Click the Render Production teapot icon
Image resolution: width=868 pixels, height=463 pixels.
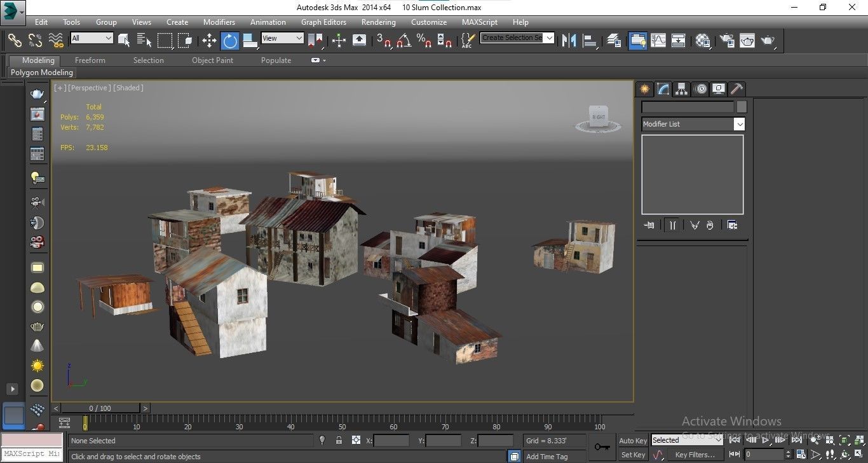pyautogui.click(x=768, y=40)
